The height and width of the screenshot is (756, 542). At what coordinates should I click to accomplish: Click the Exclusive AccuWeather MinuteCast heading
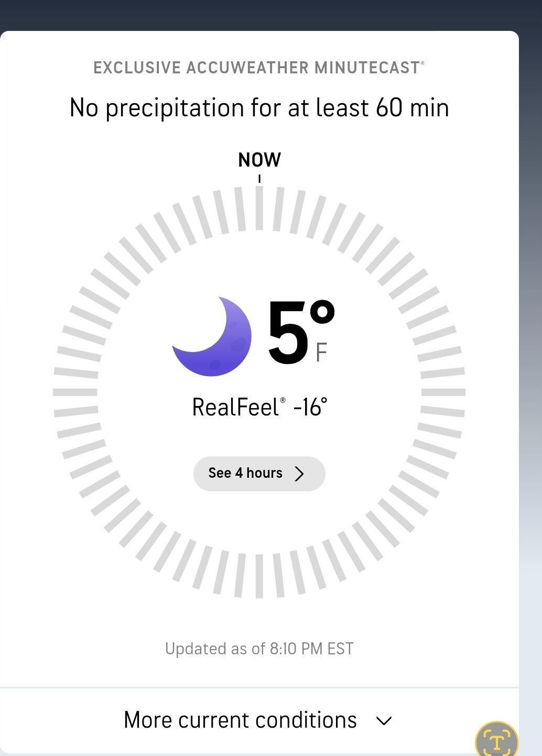point(256,68)
